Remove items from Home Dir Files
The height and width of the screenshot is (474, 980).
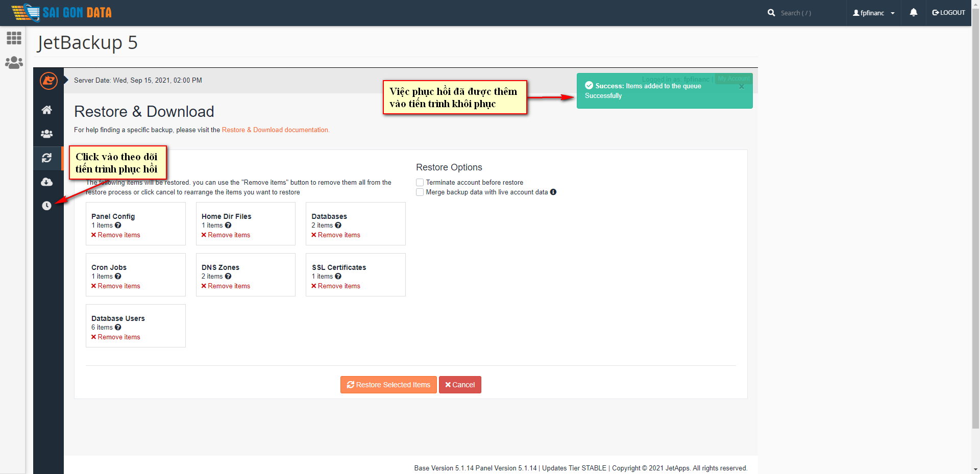(x=226, y=235)
